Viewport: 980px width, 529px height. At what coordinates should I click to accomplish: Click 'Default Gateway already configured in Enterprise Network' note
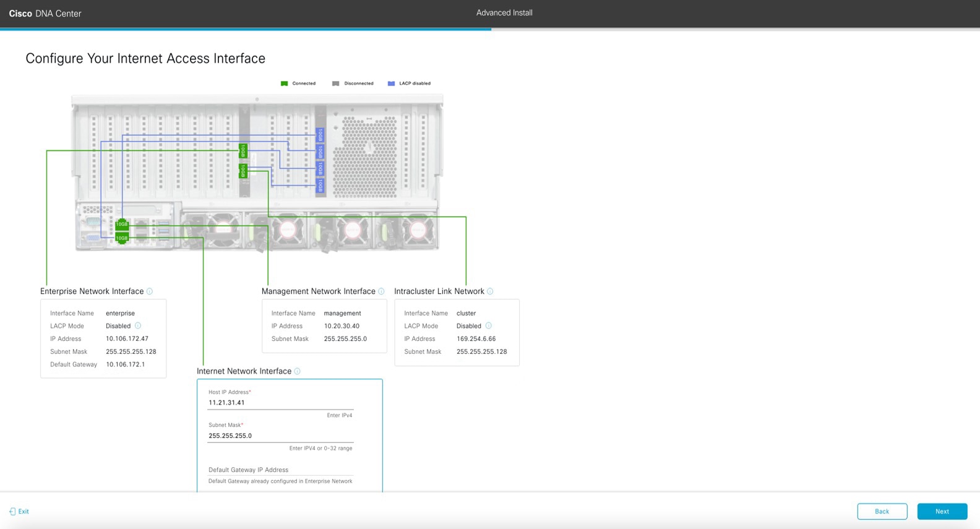point(280,481)
